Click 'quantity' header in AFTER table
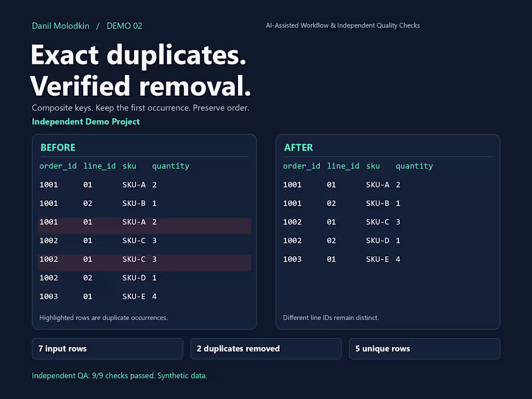Image resolution: width=532 pixels, height=399 pixels. pyautogui.click(x=414, y=166)
